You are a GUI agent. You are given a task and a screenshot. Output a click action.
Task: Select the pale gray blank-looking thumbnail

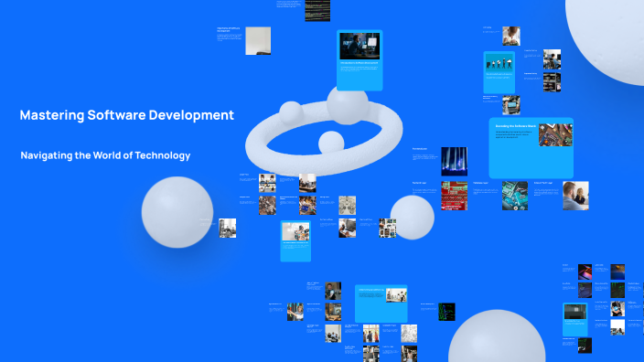[x=258, y=40]
